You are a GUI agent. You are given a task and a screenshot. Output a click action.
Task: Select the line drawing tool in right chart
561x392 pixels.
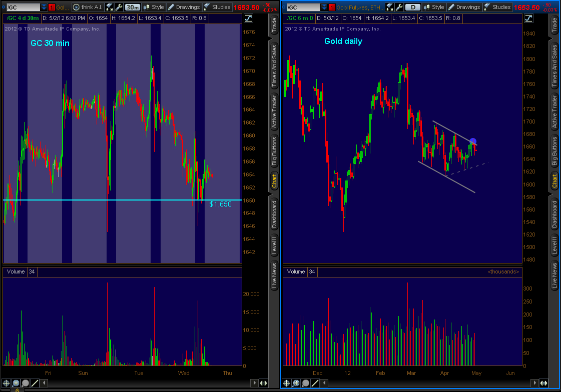tap(315, 383)
